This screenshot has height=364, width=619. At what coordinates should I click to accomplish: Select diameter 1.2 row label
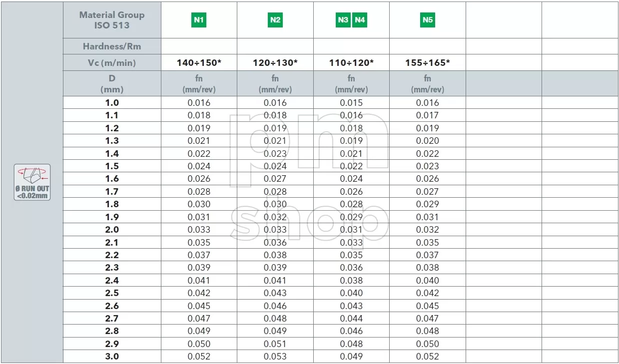pyautogui.click(x=112, y=128)
